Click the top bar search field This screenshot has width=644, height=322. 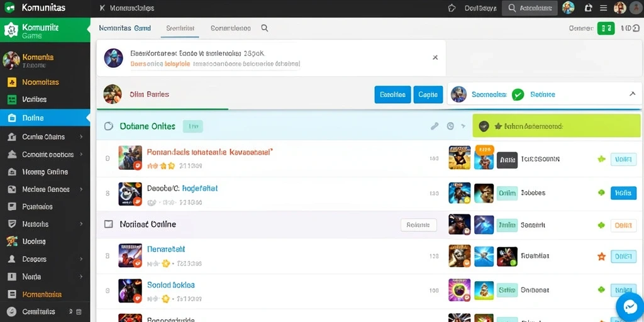(530, 8)
